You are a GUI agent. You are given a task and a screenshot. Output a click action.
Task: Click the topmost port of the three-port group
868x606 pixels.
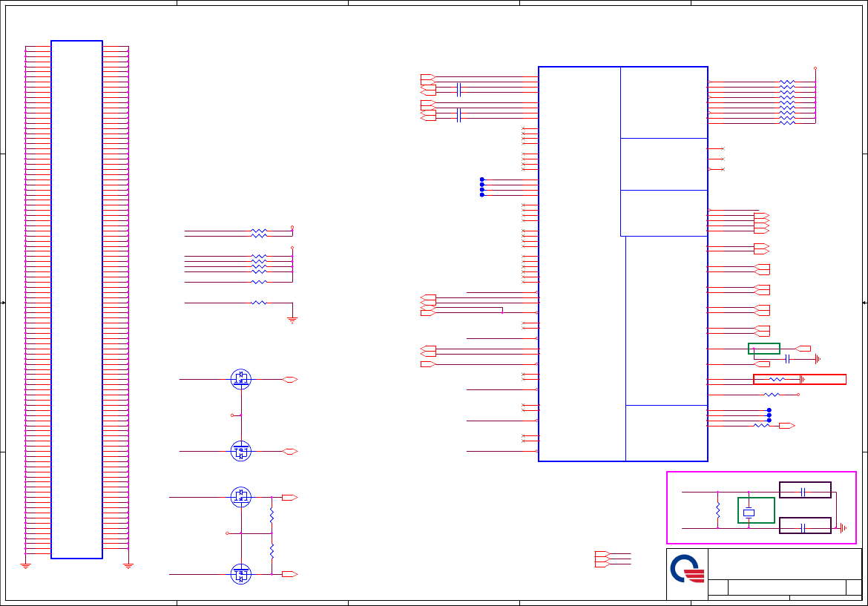coord(602,553)
